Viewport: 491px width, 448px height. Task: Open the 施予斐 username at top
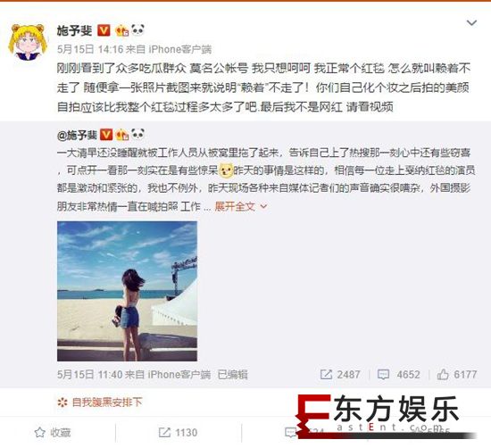pyautogui.click(x=74, y=30)
